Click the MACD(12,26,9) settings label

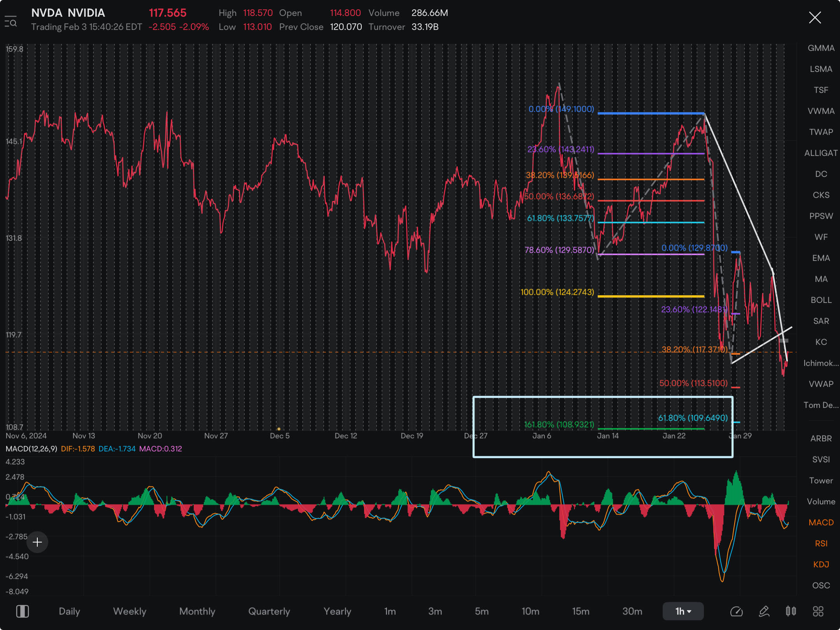(x=31, y=449)
